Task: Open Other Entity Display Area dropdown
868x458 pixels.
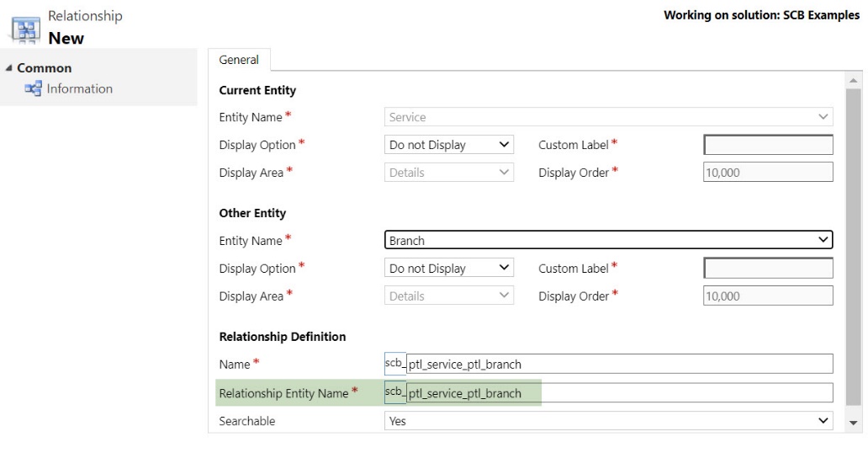Action: pyautogui.click(x=449, y=296)
